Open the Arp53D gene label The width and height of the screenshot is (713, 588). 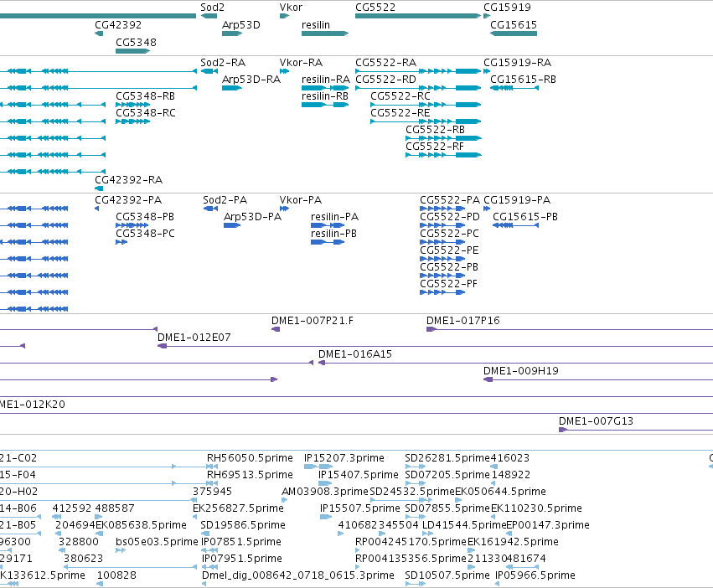pyautogui.click(x=241, y=25)
